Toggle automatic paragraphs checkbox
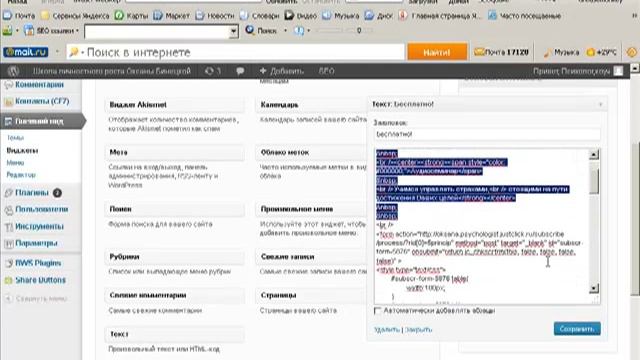Image resolution: width=640 pixels, height=360 pixels. click(x=378, y=311)
